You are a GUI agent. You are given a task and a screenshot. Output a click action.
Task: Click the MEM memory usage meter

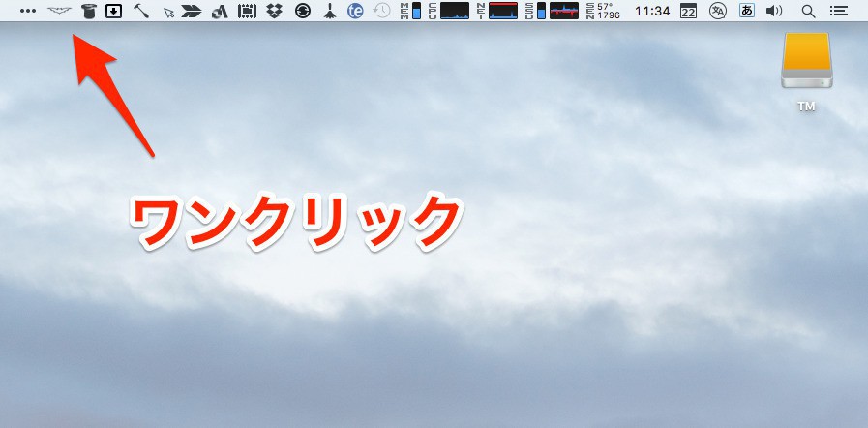[410, 12]
